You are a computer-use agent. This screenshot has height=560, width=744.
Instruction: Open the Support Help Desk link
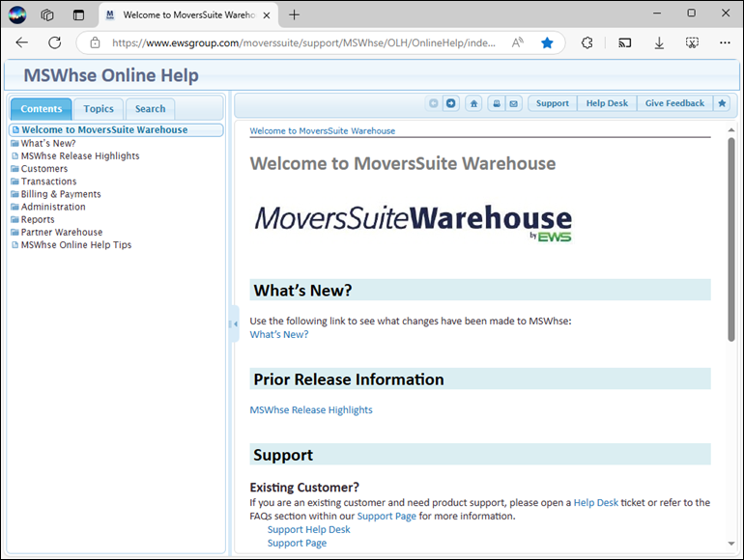pyautogui.click(x=309, y=530)
